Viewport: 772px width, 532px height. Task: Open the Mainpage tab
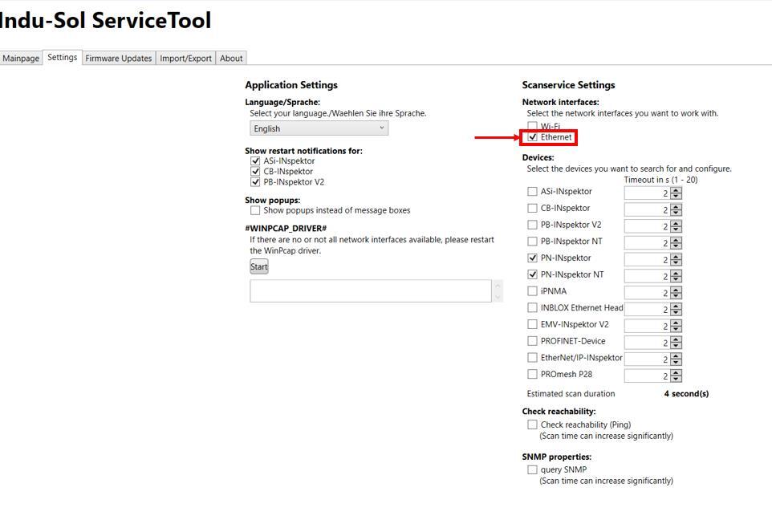coord(21,58)
